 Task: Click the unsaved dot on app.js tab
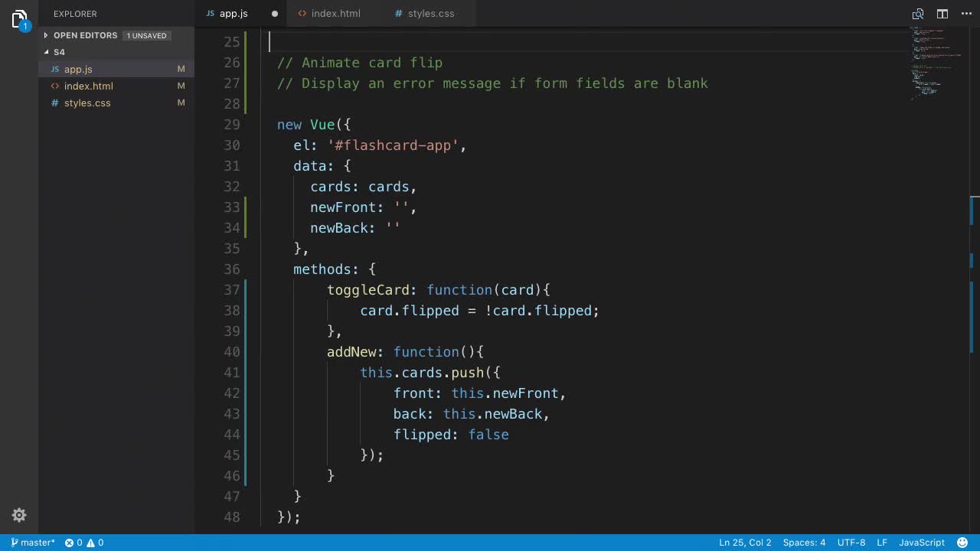pyautogui.click(x=275, y=14)
